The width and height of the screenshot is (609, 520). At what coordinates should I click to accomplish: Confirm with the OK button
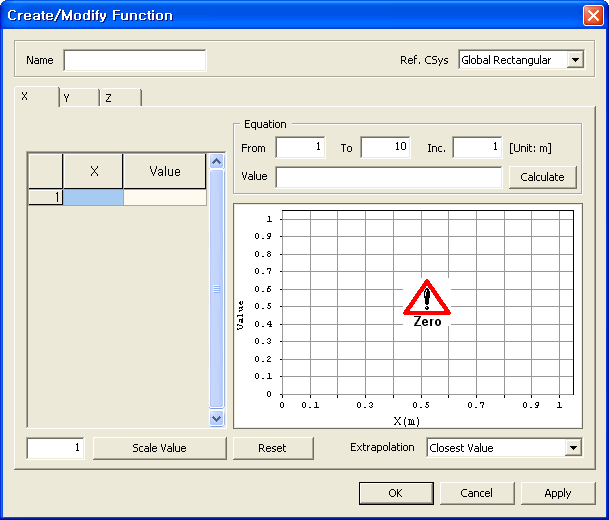coord(395,493)
